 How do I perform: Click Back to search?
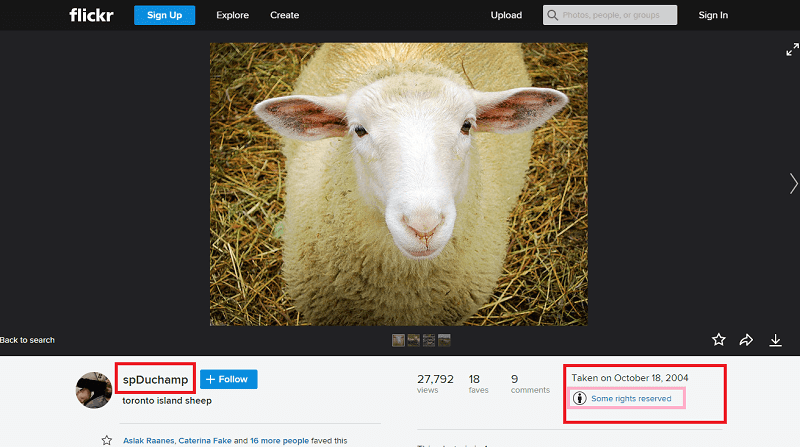(x=27, y=340)
